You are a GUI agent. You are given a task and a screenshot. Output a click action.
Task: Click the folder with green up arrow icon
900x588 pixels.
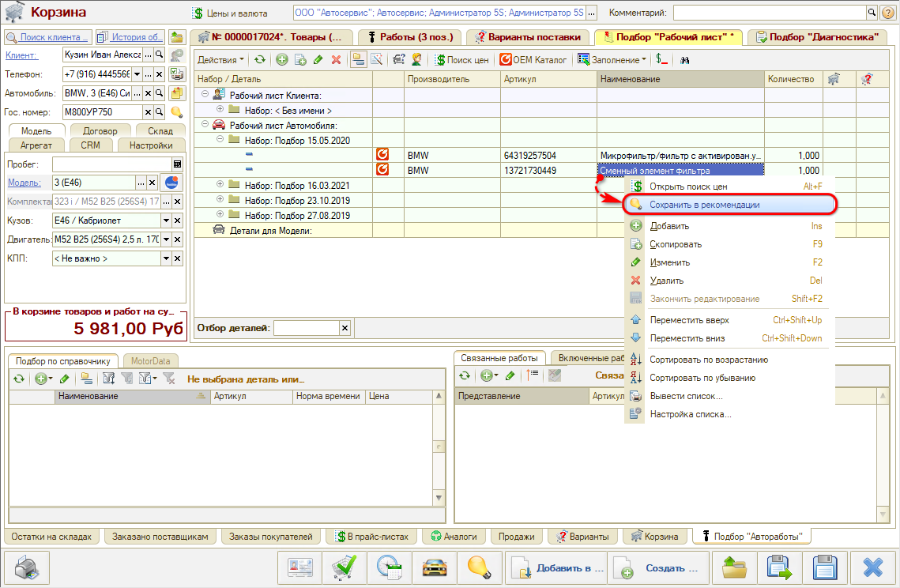[734, 568]
